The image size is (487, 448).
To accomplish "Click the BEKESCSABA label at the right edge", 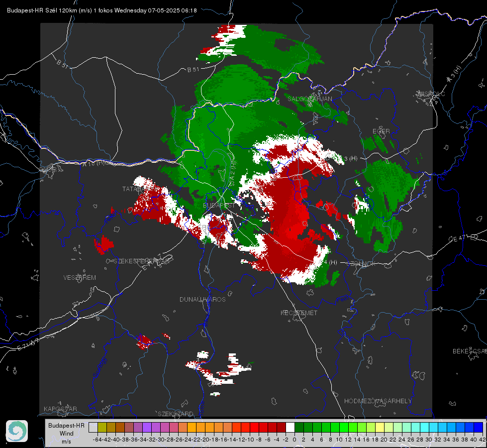I will (470, 351).
